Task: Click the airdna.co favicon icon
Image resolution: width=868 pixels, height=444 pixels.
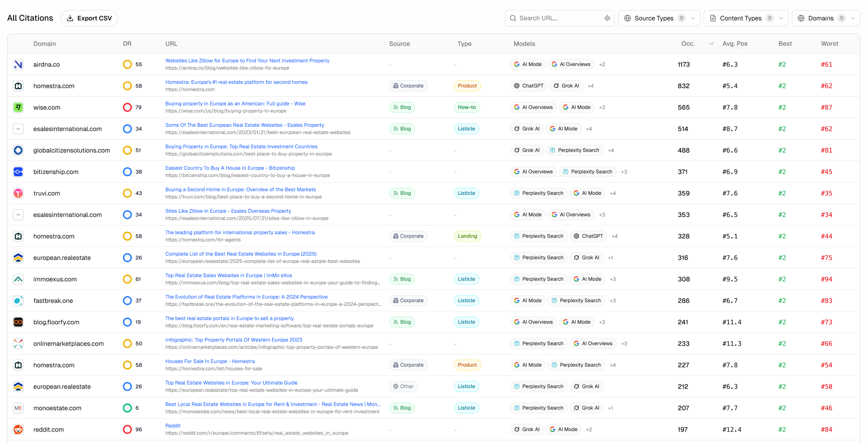Action: 18,64
